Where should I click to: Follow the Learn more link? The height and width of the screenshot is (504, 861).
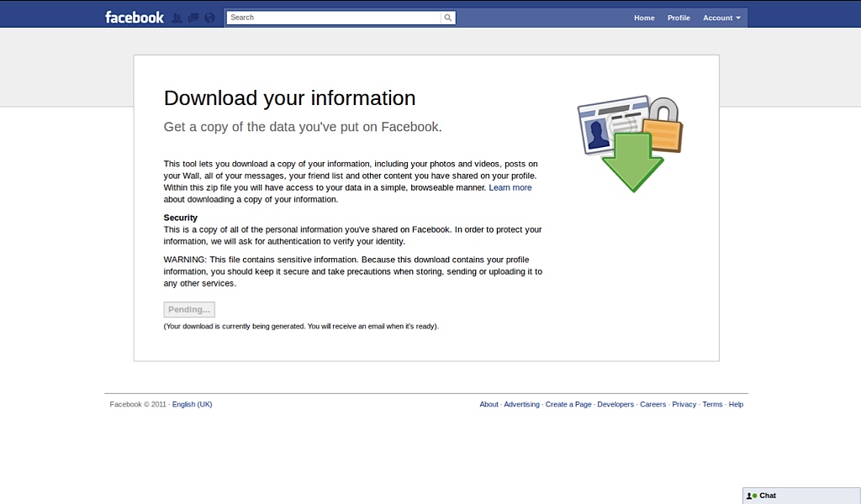point(510,187)
